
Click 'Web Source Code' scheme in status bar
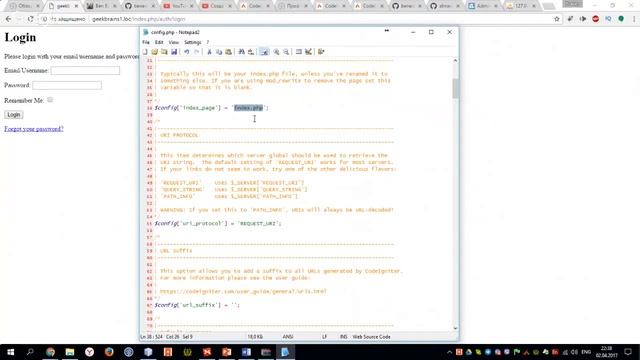tap(371, 337)
